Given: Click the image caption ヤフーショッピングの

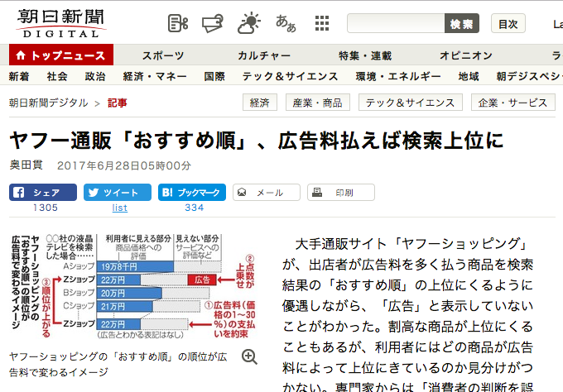Looking at the screenshot, I should 118,365.
